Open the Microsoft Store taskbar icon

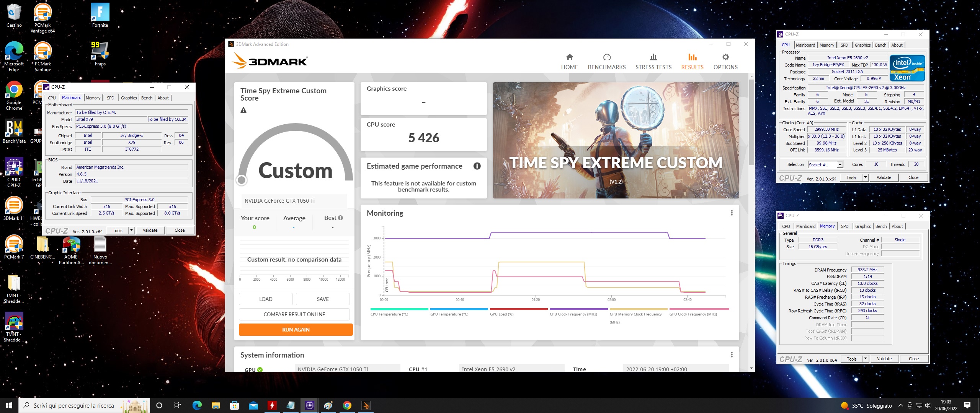[234, 405]
